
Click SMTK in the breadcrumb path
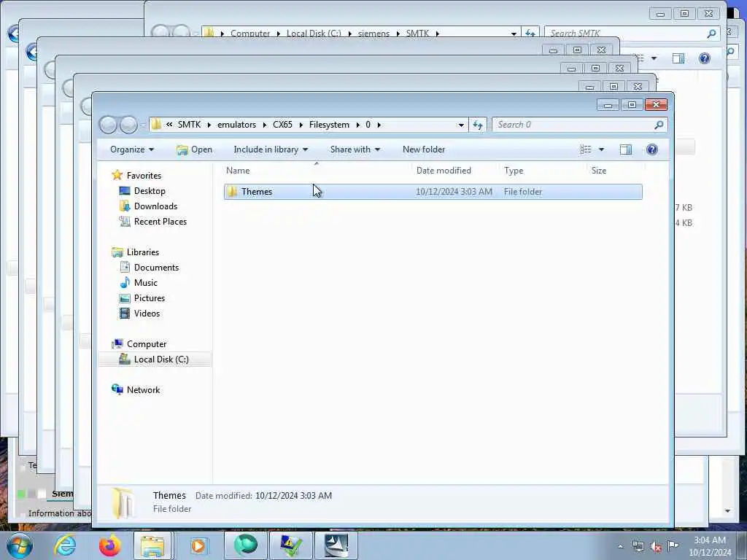coord(189,125)
